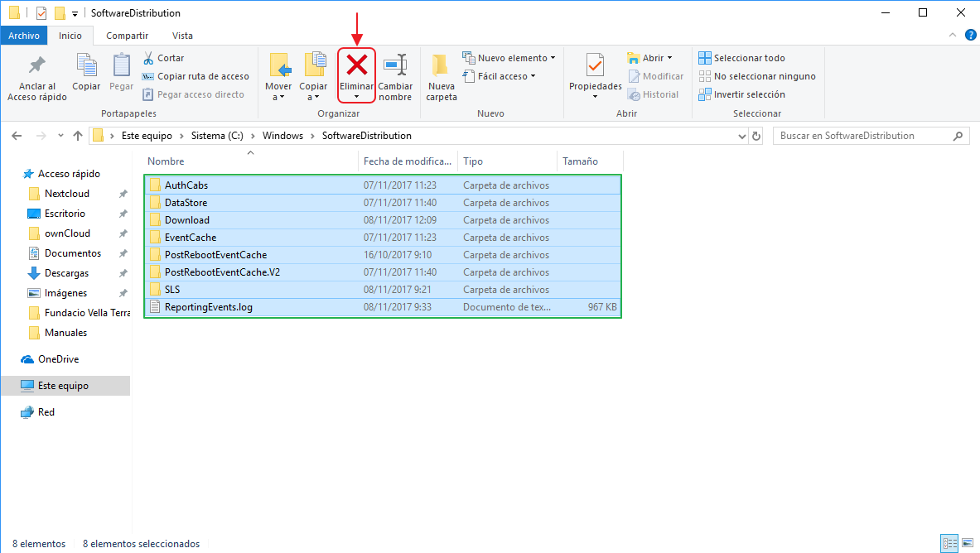Click the Copiar icon in Portapapeles
This screenshot has height=553, width=980.
(x=86, y=65)
